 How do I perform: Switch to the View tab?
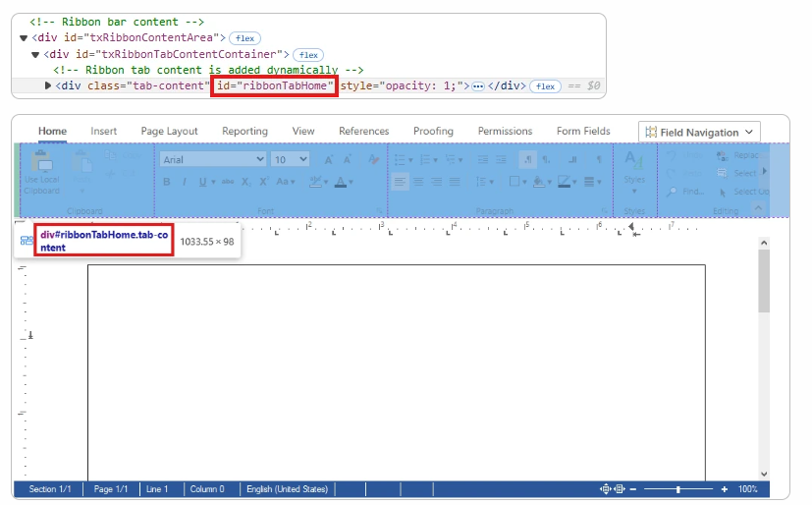click(x=303, y=131)
